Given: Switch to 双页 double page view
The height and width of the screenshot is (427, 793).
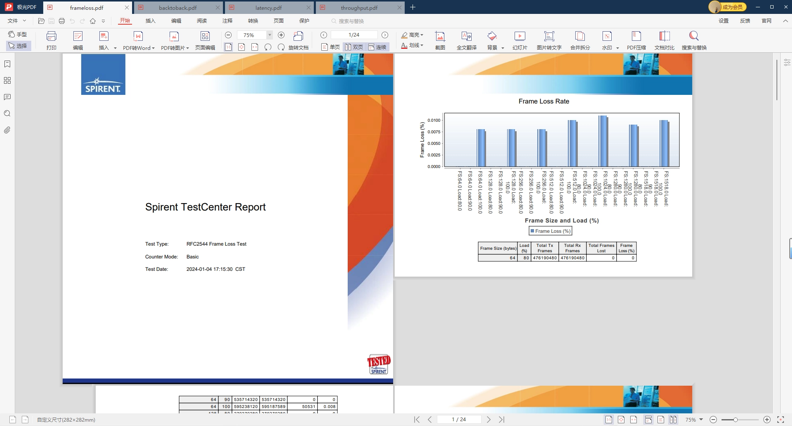Looking at the screenshot, I should click(354, 47).
